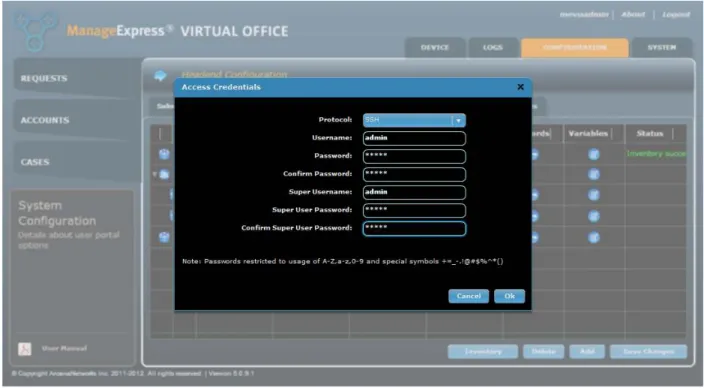704x388 pixels.
Task: Focus the Username input field
Action: coord(414,138)
